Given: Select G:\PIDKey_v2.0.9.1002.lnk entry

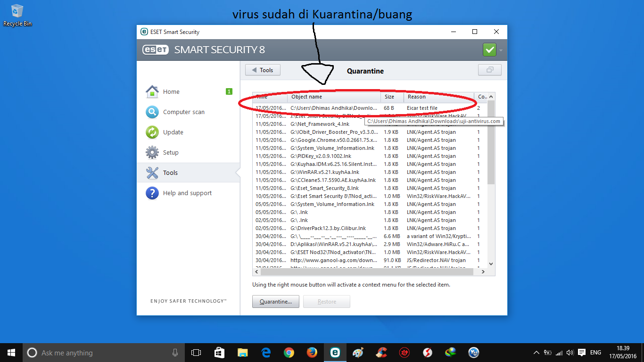Looking at the screenshot, I should point(370,156).
